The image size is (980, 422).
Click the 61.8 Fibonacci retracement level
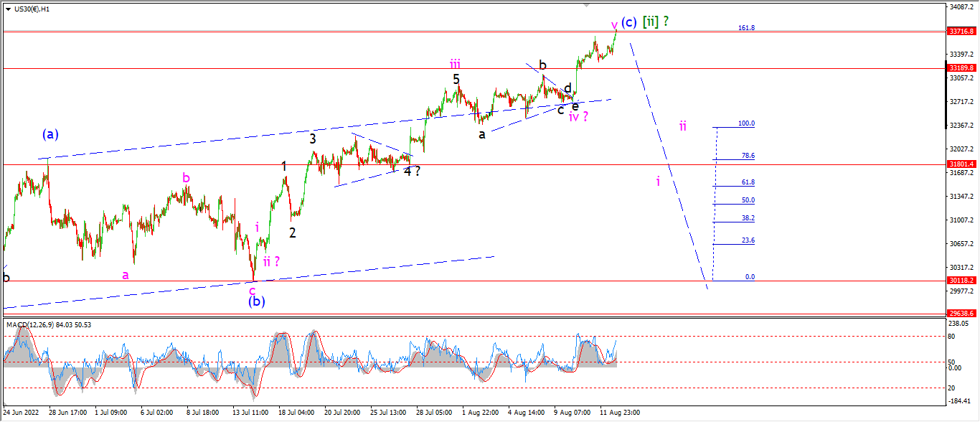(748, 182)
